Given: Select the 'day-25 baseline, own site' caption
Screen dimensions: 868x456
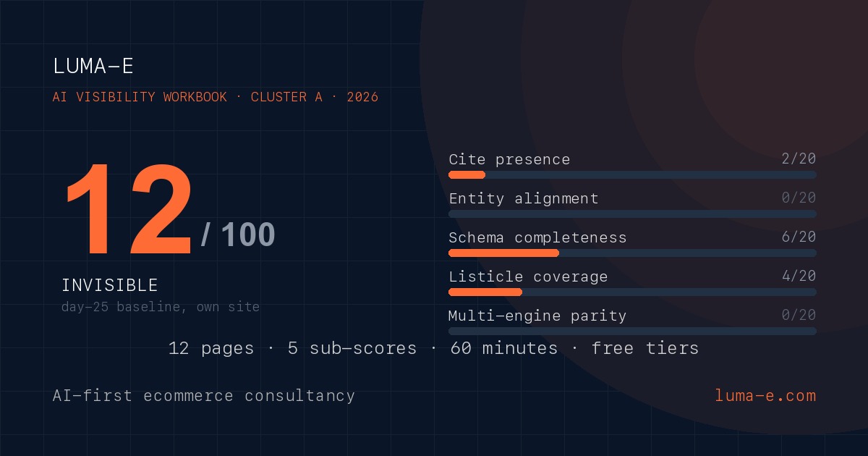Looking at the screenshot, I should (x=161, y=307).
